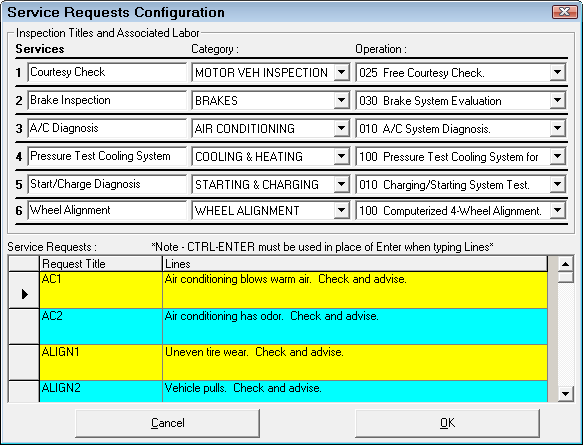The image size is (583, 445).
Task: Click the Cancel button
Action: point(167,423)
